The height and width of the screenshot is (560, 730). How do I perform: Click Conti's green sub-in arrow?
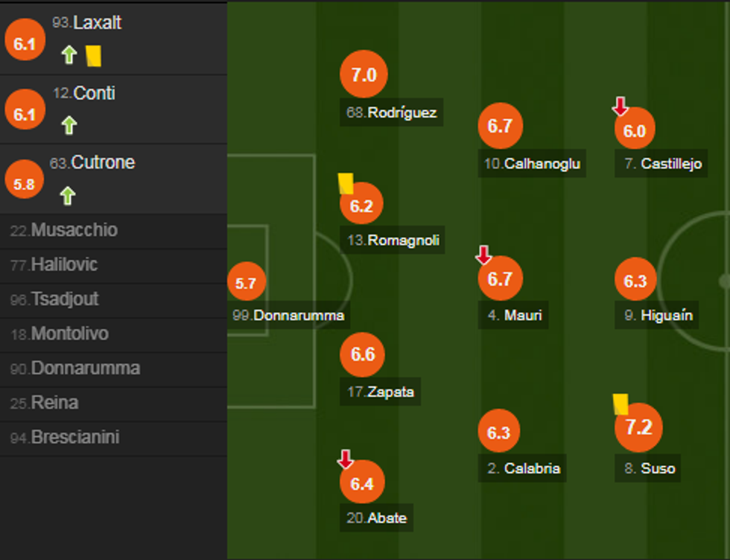69,125
